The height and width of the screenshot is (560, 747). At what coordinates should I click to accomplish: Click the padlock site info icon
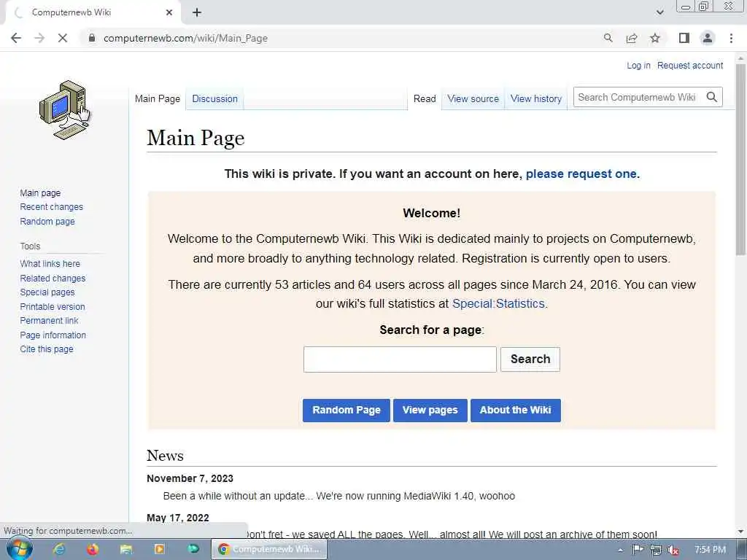[92, 38]
